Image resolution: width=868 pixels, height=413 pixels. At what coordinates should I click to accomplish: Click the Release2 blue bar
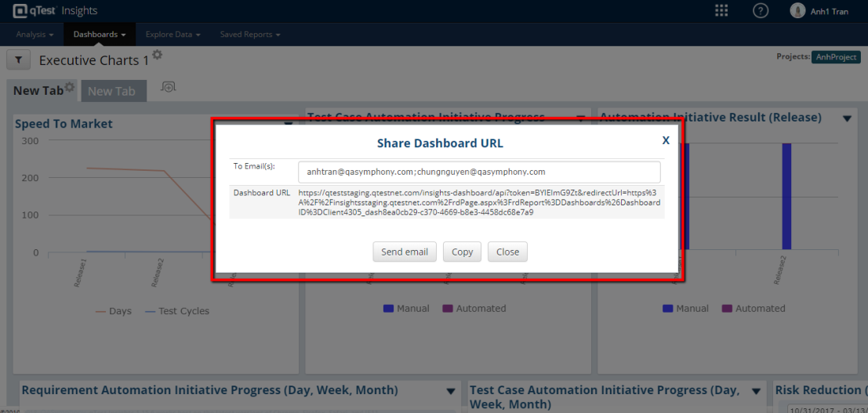tap(786, 197)
